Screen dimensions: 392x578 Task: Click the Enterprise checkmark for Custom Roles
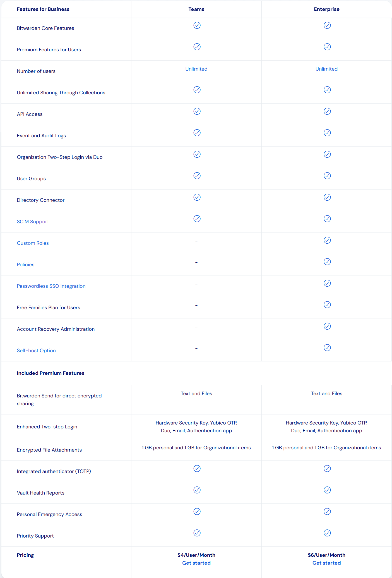(327, 240)
